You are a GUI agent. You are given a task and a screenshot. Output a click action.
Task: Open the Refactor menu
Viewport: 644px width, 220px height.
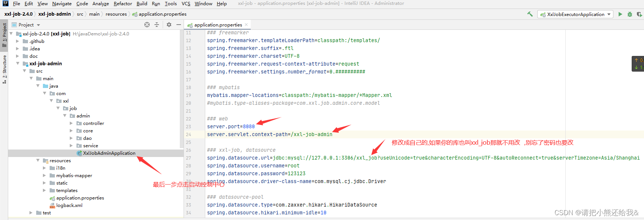(x=123, y=3)
